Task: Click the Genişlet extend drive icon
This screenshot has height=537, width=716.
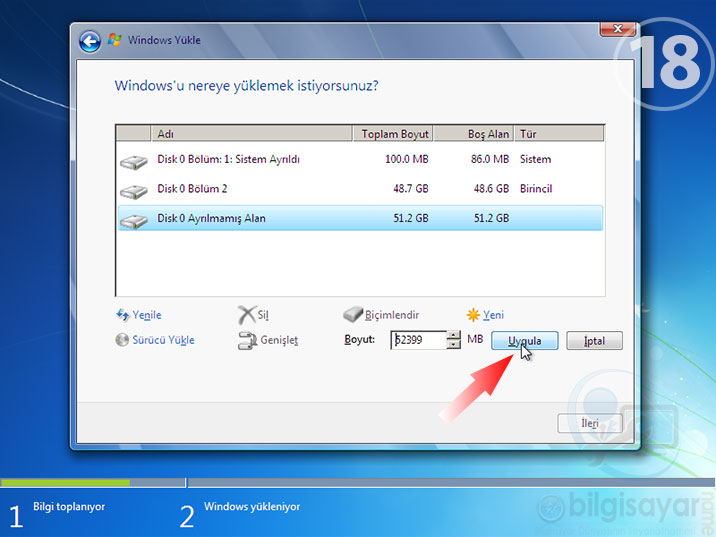Action: 247,340
